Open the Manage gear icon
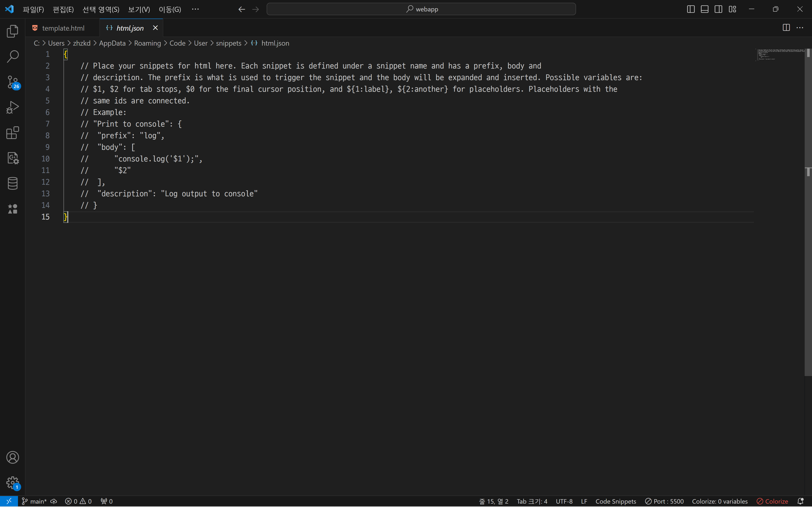Screen dimensions: 812x507 tap(12, 483)
